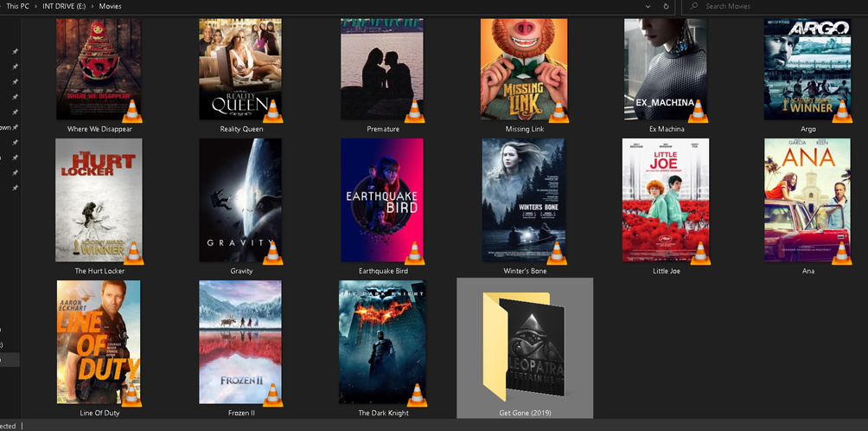
Task: Navigate to This PC in address bar
Action: coord(17,6)
